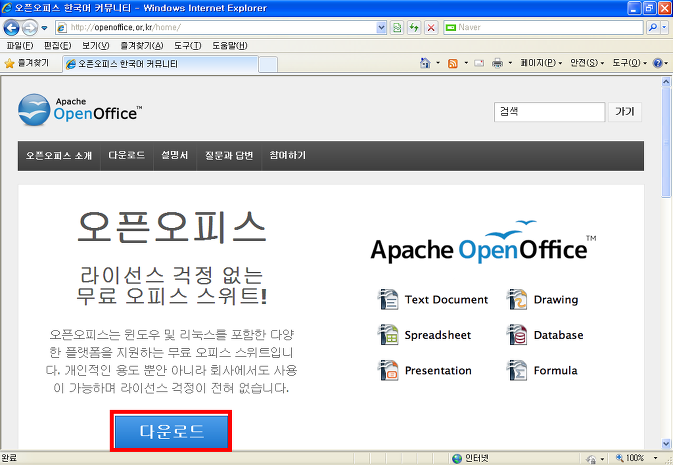Viewport: 673px width, 465px height.
Task: Open the 안전(S) command menu
Action: pyautogui.click(x=587, y=63)
